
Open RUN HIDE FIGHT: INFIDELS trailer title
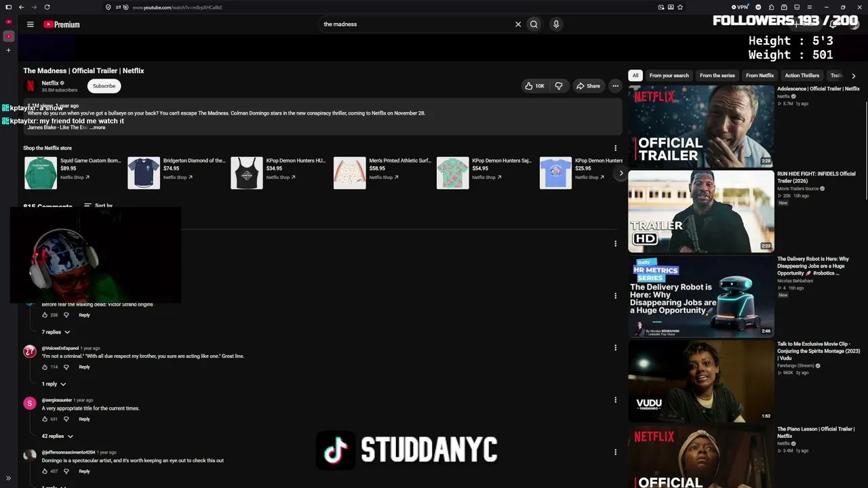click(x=816, y=177)
